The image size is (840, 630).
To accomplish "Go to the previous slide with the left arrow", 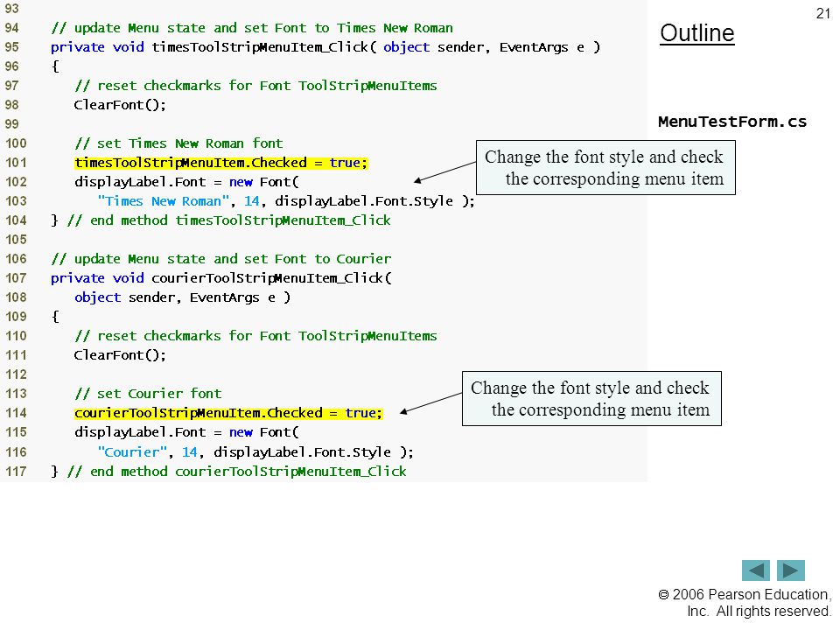I will point(755,570).
